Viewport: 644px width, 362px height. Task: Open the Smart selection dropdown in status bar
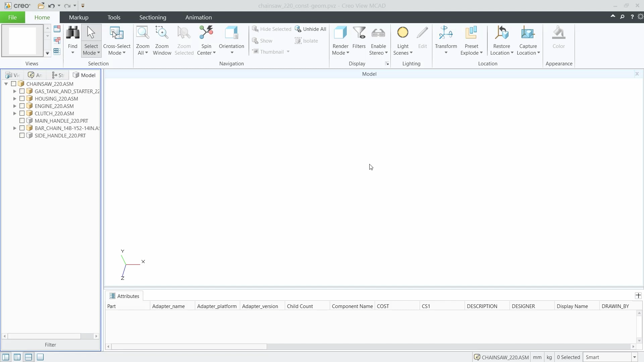[x=634, y=357]
